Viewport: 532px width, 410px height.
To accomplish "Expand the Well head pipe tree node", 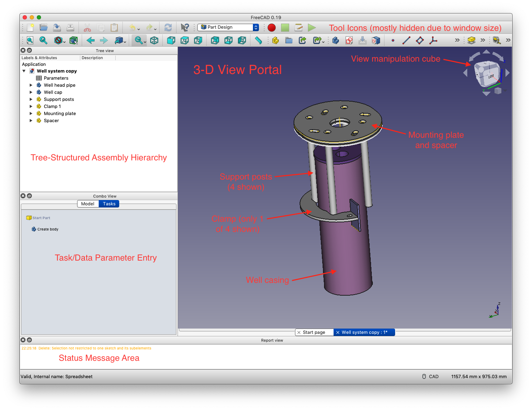I will 31,85.
